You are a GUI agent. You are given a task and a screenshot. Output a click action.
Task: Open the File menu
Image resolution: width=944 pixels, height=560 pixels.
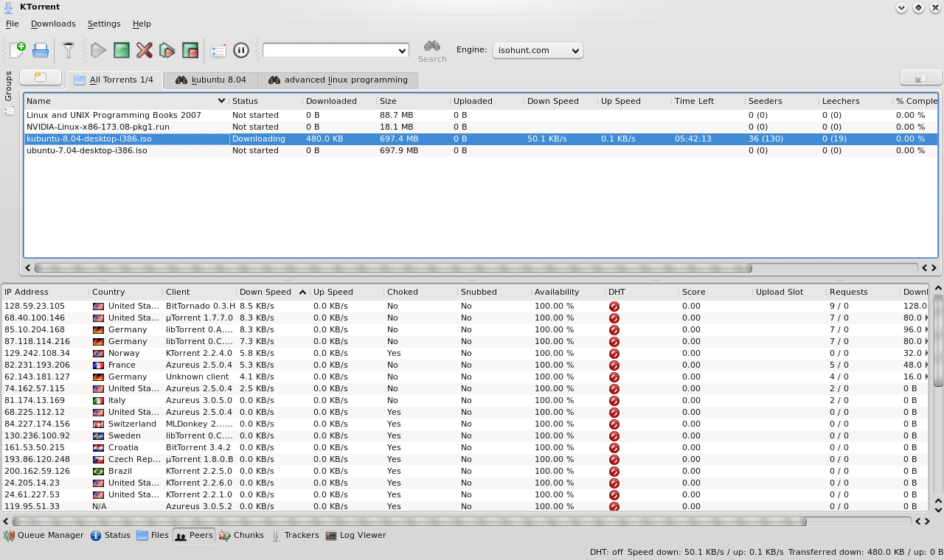pyautogui.click(x=13, y=24)
